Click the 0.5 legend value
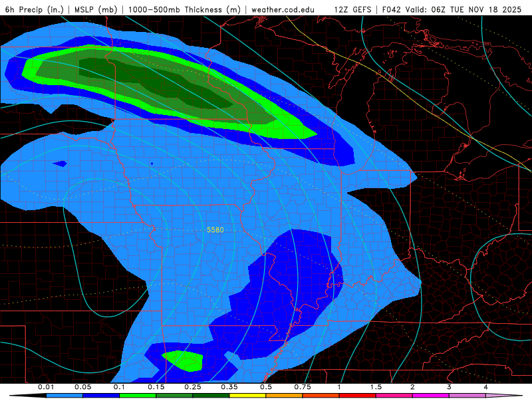This screenshot has width=532, height=399. (266, 387)
